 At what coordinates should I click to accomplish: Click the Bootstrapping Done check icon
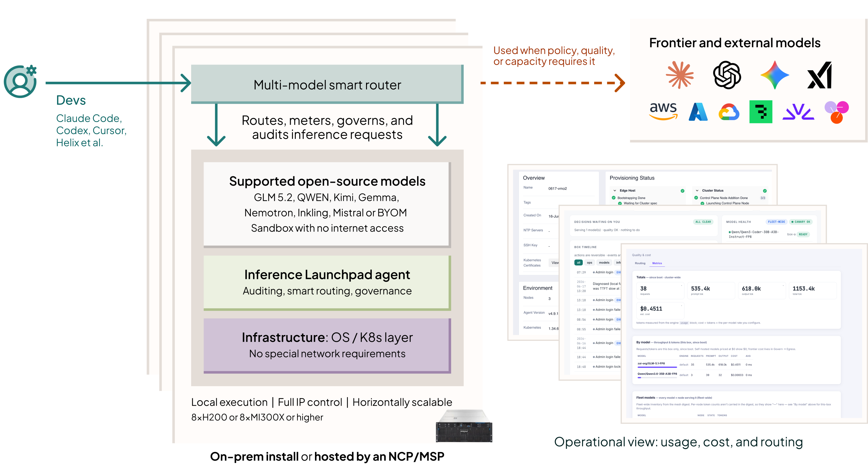(614, 198)
